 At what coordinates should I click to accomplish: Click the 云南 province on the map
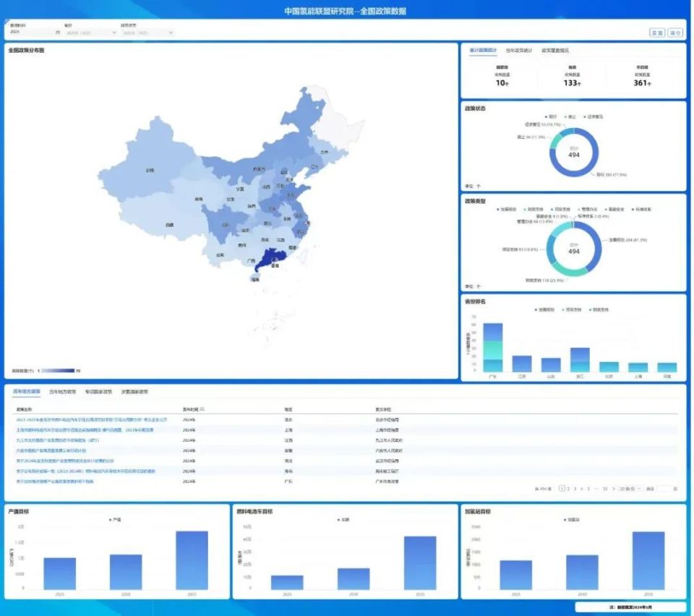[x=220, y=255]
